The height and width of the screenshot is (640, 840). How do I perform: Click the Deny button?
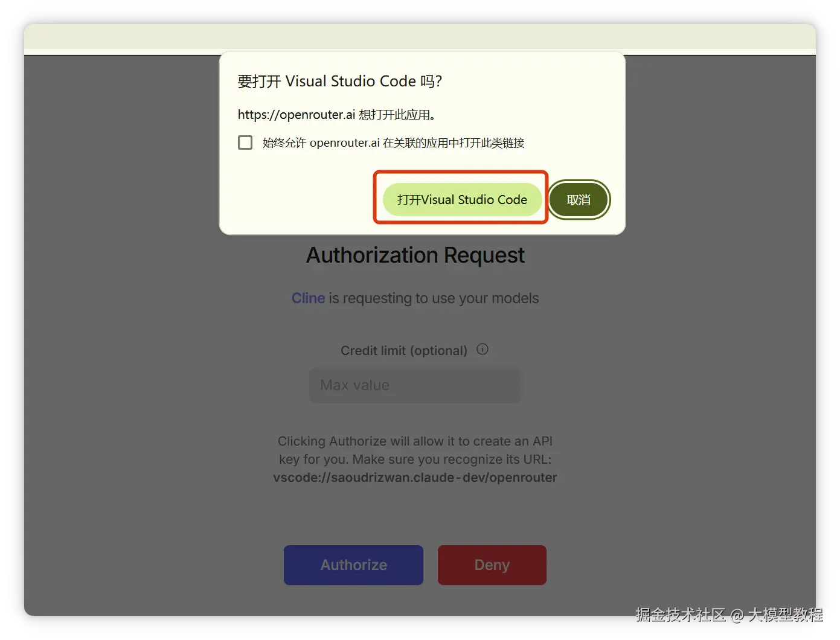[x=492, y=565]
